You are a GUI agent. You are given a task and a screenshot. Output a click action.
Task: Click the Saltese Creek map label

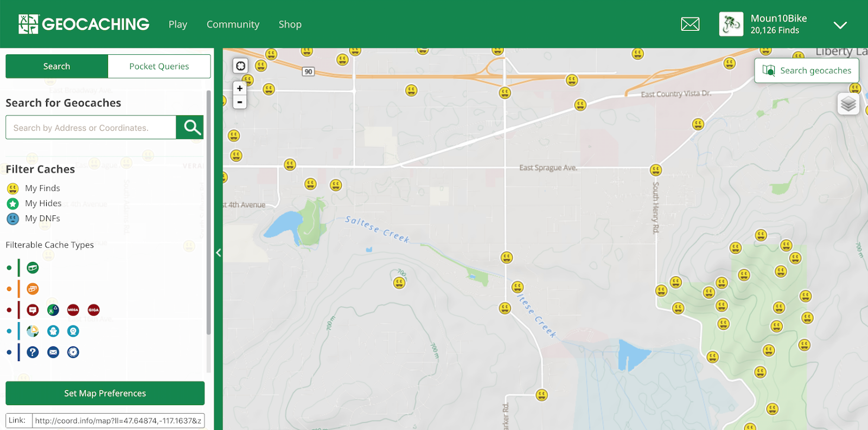(378, 229)
